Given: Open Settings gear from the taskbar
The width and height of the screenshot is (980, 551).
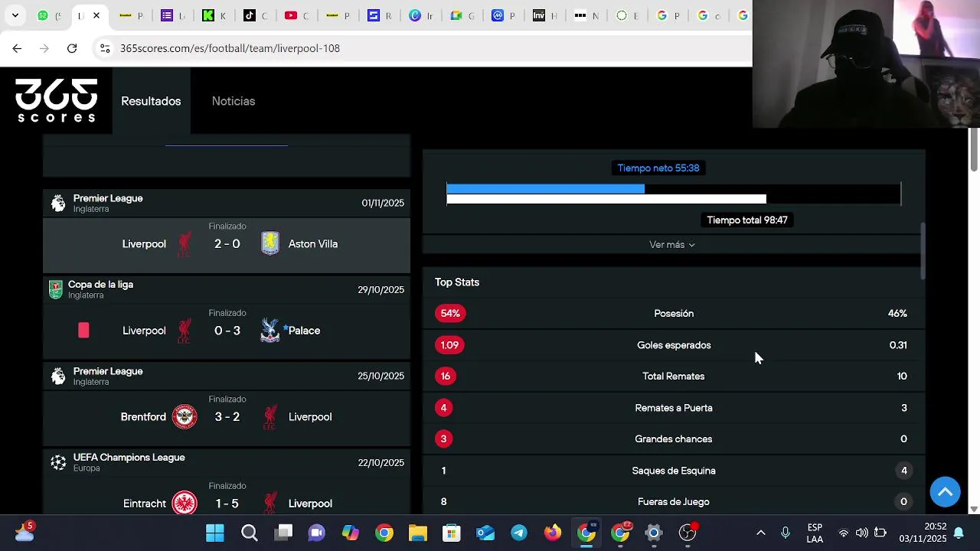Looking at the screenshot, I should [654, 533].
